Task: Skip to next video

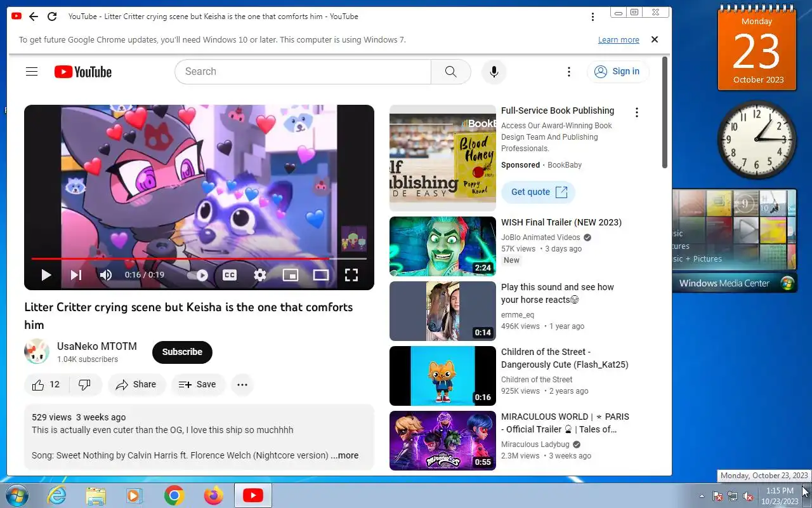Action: pyautogui.click(x=76, y=275)
